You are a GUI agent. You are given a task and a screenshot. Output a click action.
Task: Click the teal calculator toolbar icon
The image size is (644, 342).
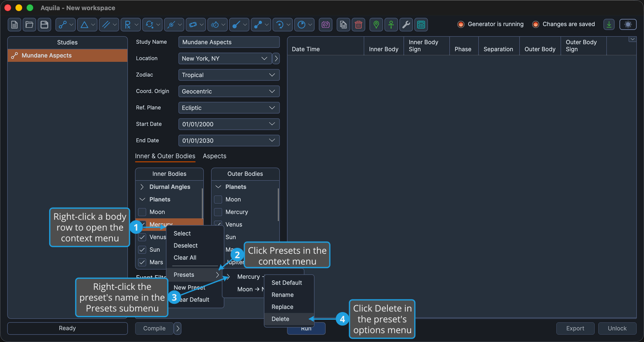point(421,25)
